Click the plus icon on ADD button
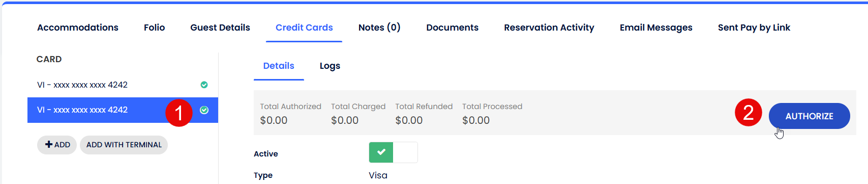This screenshot has width=868, height=184. [x=49, y=145]
